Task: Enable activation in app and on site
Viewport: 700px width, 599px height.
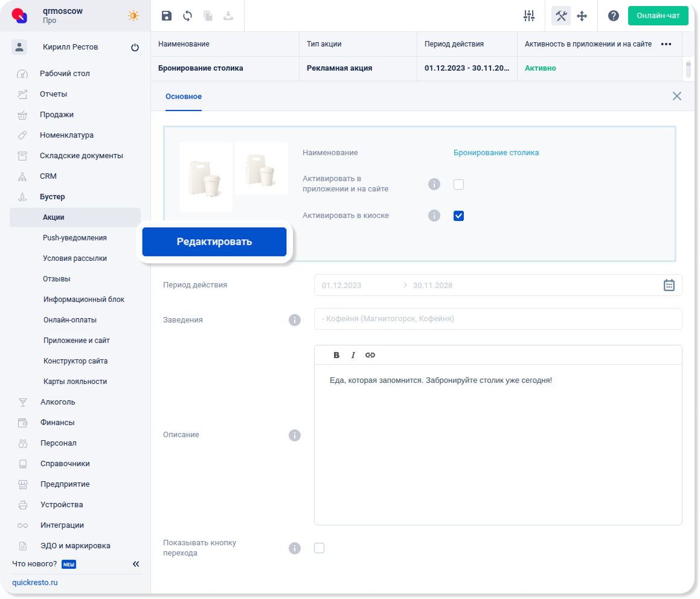Action: click(458, 184)
